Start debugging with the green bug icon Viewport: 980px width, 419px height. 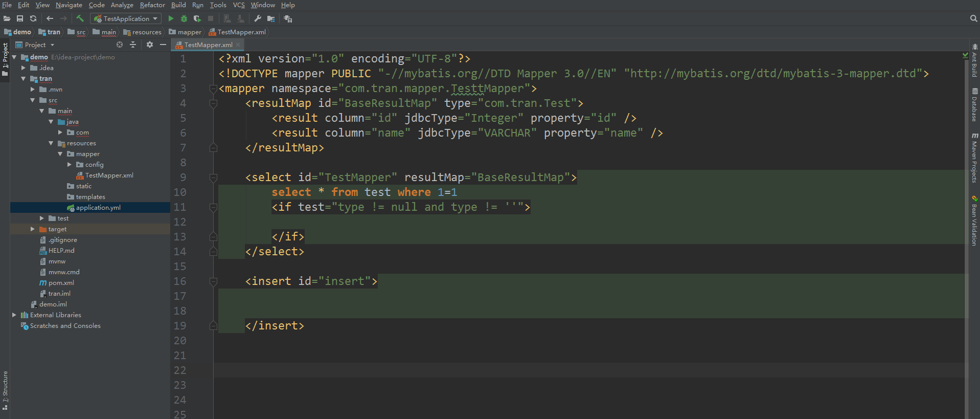click(184, 18)
